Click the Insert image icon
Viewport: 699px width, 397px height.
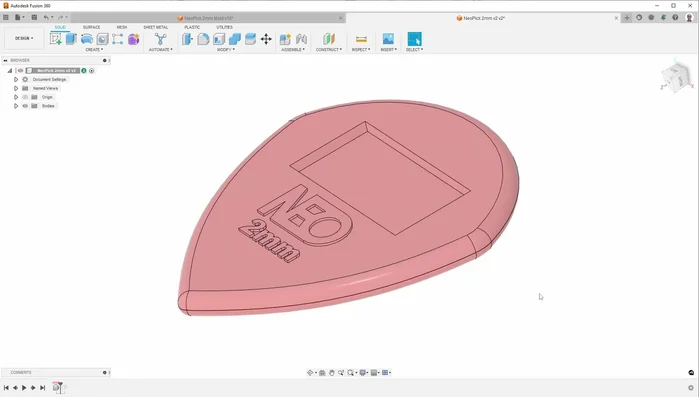pos(388,39)
